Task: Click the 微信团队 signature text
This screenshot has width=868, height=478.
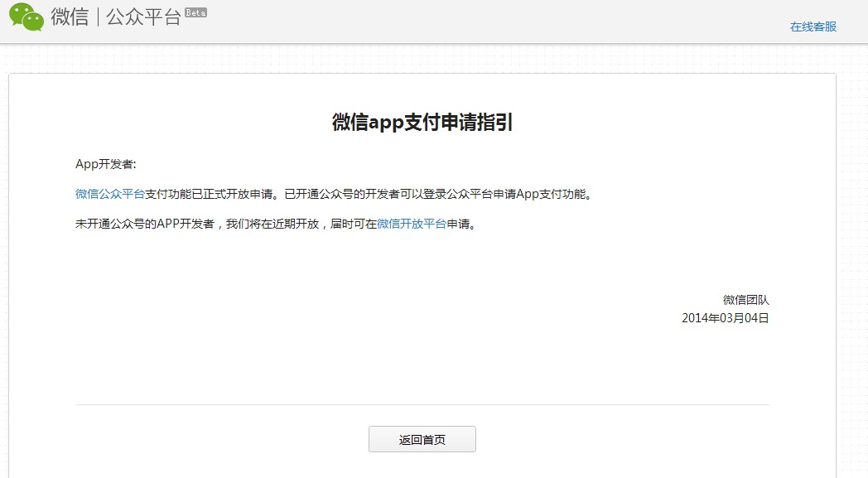Action: coord(745,300)
